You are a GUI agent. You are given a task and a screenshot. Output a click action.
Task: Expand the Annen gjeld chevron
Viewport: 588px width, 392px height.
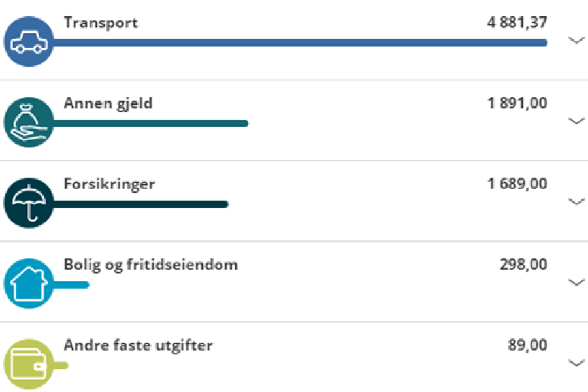click(576, 120)
